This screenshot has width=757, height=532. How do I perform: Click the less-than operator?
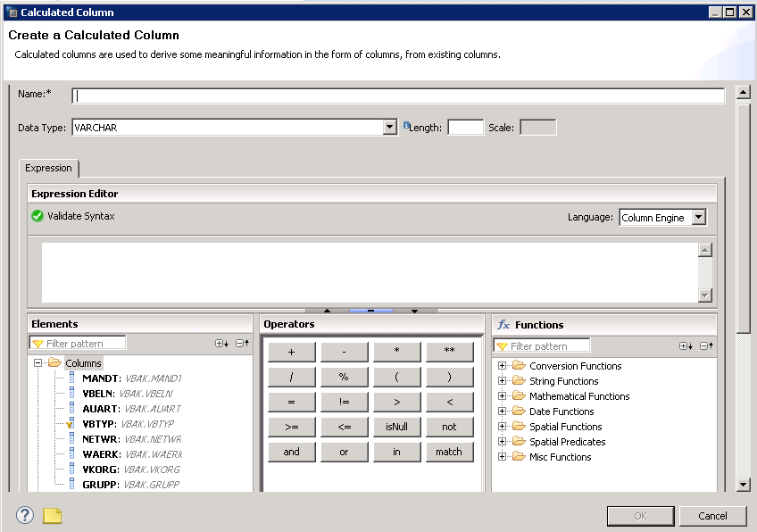click(450, 403)
